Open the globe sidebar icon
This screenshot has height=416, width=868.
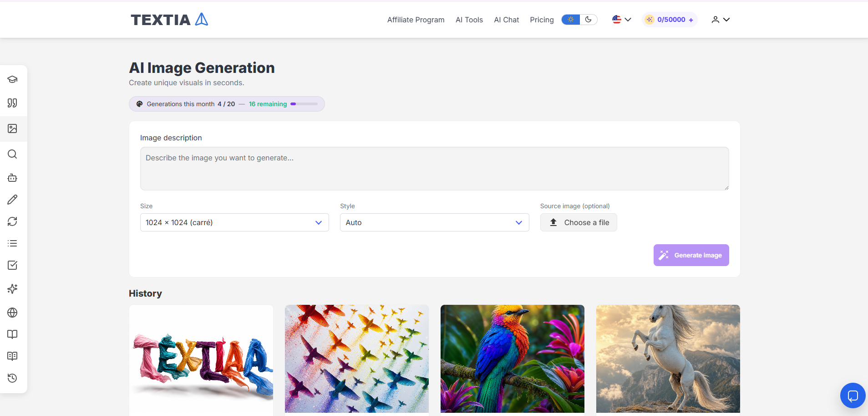point(12,313)
